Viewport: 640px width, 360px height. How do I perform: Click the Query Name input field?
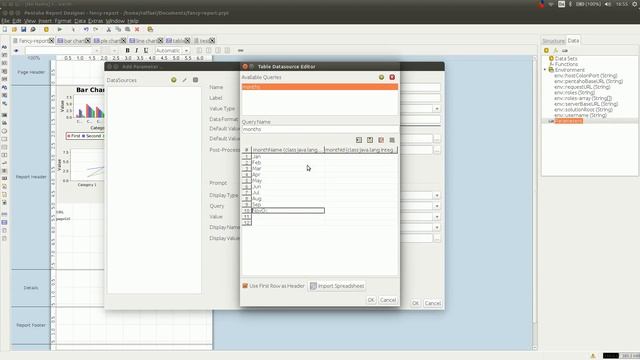click(x=320, y=129)
